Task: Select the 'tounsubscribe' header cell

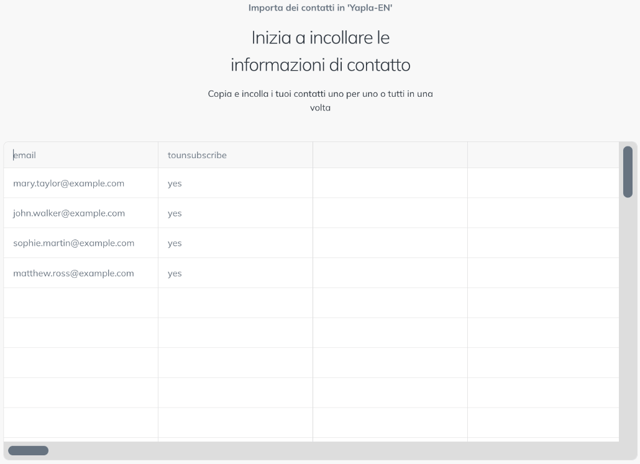Action: [x=236, y=155]
